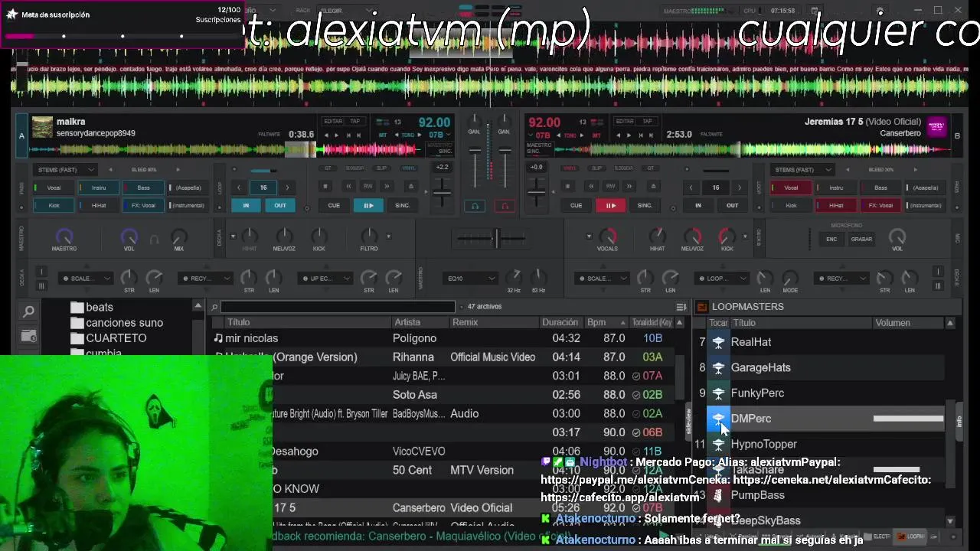Open the CUARTETO folder
The image size is (980, 551).
pos(108,338)
